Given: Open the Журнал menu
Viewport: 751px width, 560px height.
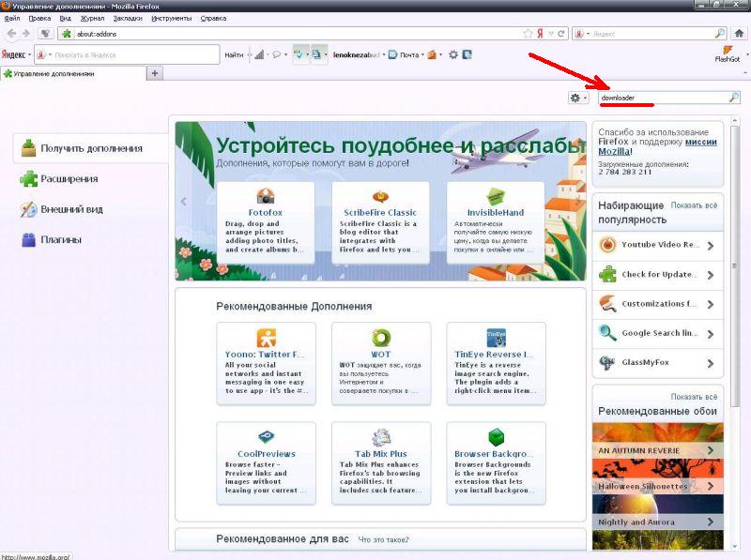Looking at the screenshot, I should (92, 18).
